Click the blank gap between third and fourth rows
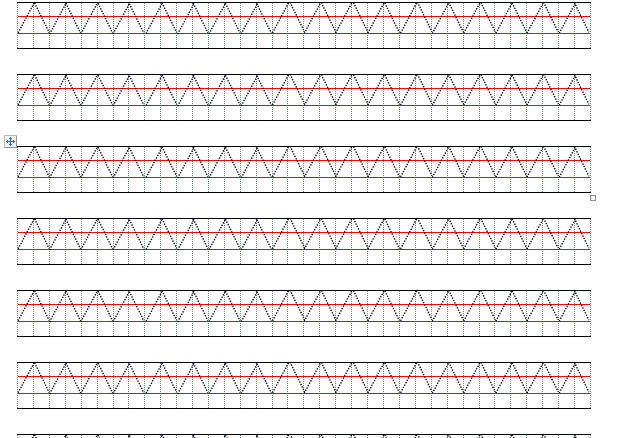Viewport: 622px width, 438px height. tap(300, 205)
